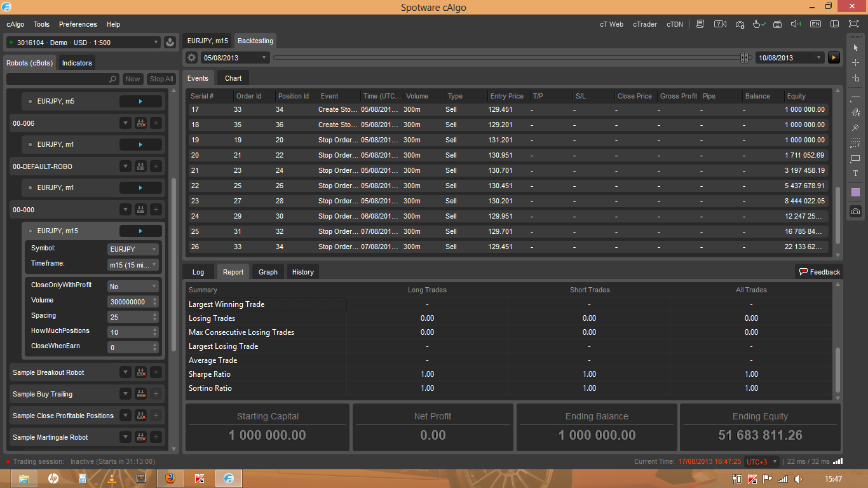
Task: Build the Sample Breakout Robot
Action: (x=141, y=372)
